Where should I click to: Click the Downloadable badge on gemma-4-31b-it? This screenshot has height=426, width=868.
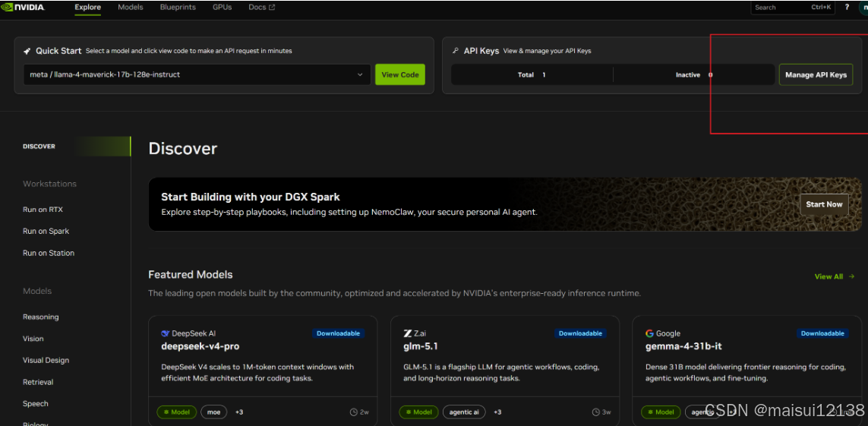tap(822, 333)
